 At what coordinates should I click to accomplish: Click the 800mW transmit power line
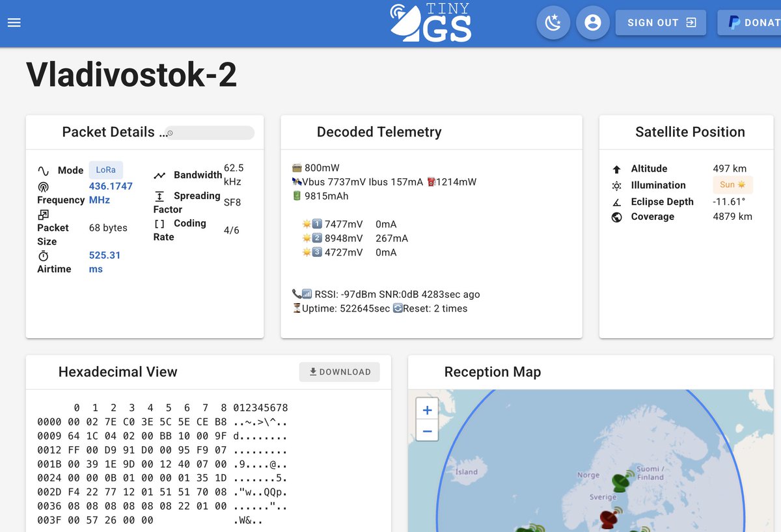tap(316, 168)
